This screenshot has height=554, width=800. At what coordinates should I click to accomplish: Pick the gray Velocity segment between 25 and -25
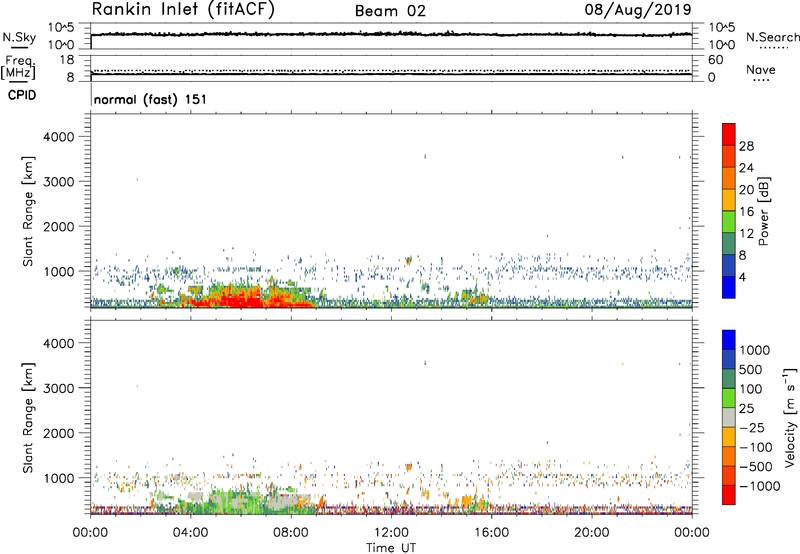coord(729,417)
